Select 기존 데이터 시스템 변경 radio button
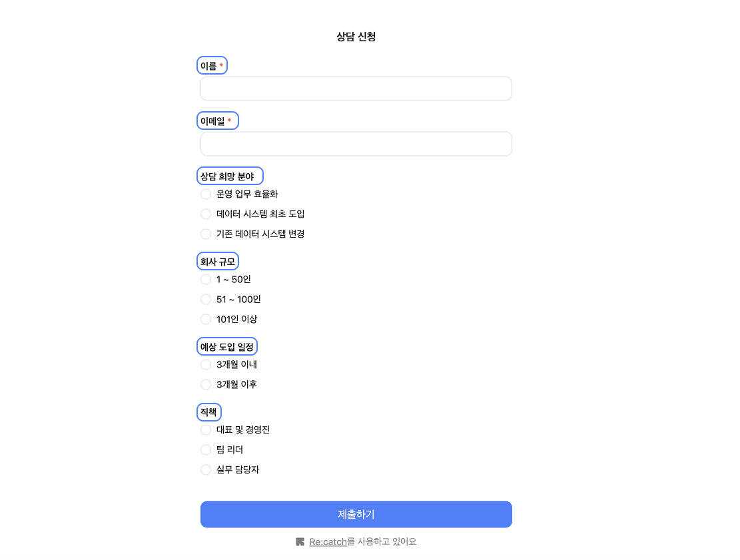 [206, 234]
